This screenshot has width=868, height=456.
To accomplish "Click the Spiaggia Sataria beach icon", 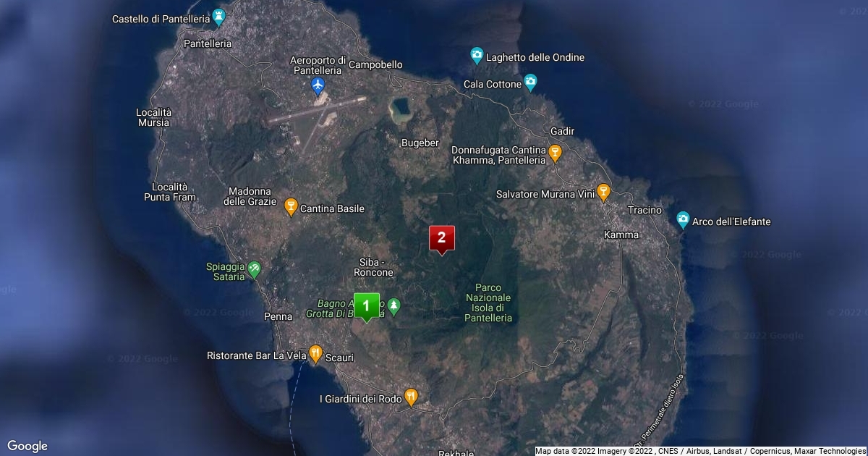I will coord(253,269).
